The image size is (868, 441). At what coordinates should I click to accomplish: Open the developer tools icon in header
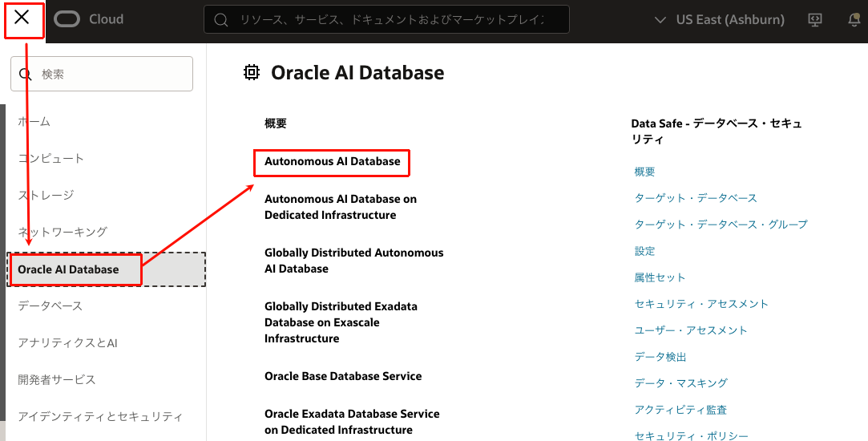(815, 19)
